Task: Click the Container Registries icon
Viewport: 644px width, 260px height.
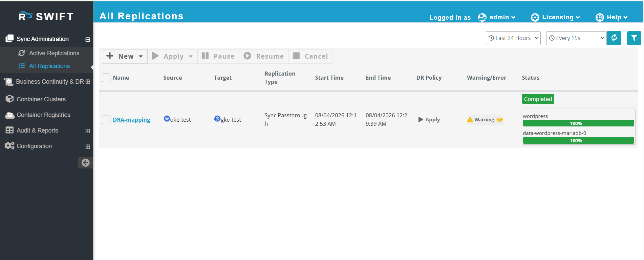Action: coord(9,115)
